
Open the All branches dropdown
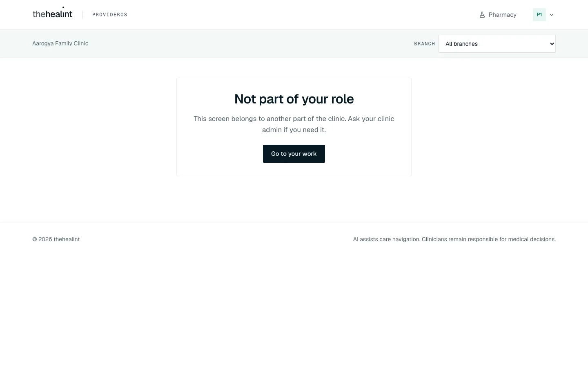point(497,44)
